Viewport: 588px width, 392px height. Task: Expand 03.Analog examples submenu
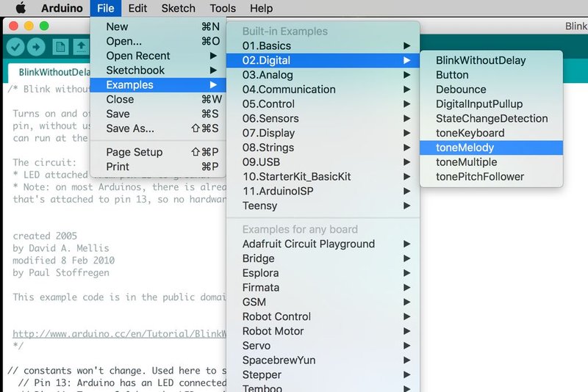(323, 75)
